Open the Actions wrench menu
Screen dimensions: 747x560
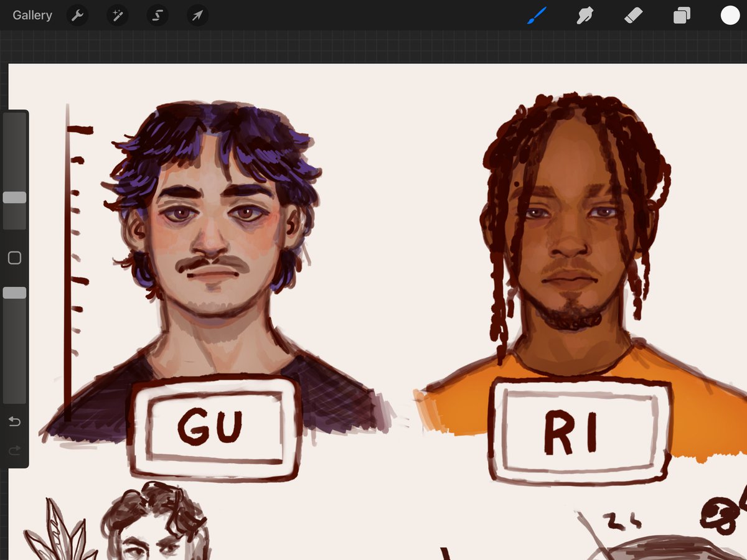click(77, 16)
